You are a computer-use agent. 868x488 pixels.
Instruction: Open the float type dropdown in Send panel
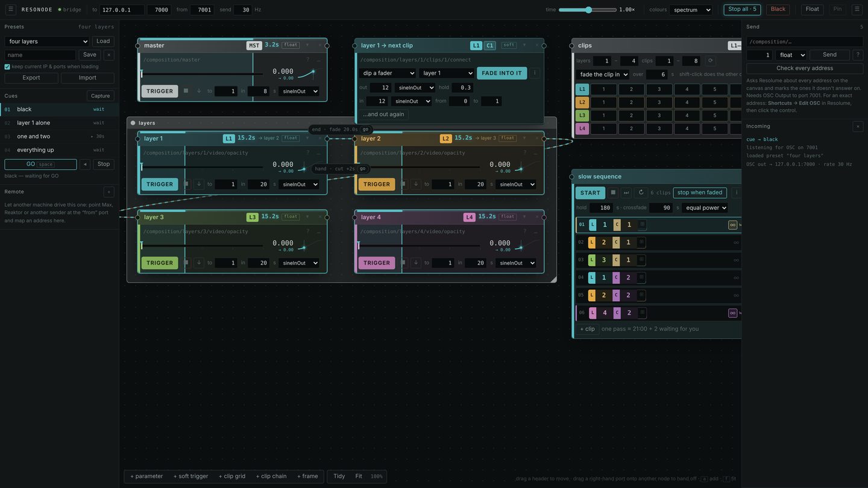791,55
